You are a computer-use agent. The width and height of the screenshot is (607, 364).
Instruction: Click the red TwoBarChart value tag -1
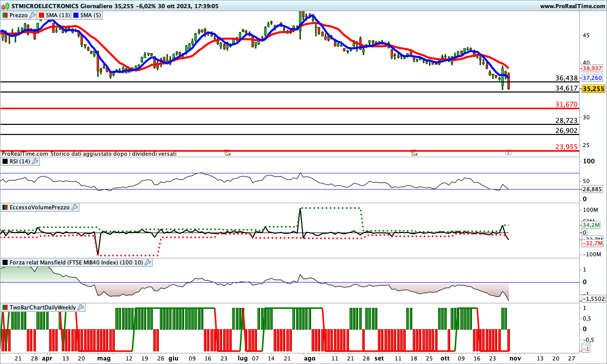coord(586,349)
